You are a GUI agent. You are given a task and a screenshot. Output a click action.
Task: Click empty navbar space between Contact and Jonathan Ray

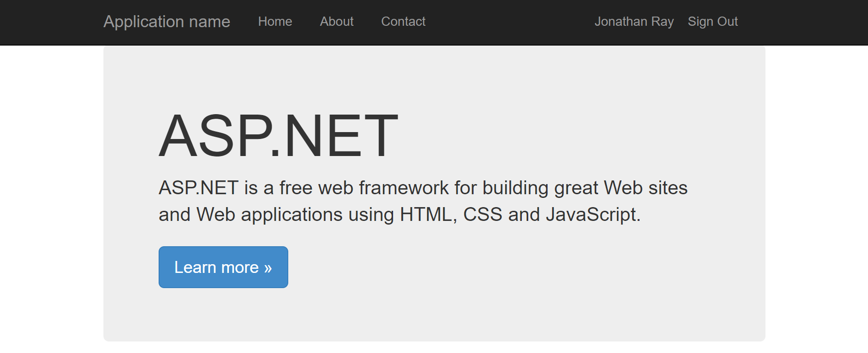point(506,22)
